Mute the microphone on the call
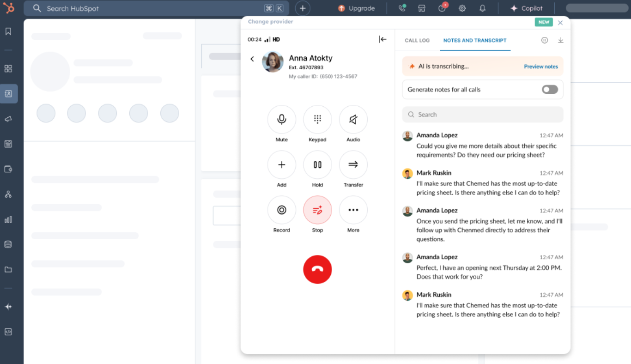Viewport: 631px width, 364px height. pyautogui.click(x=281, y=119)
